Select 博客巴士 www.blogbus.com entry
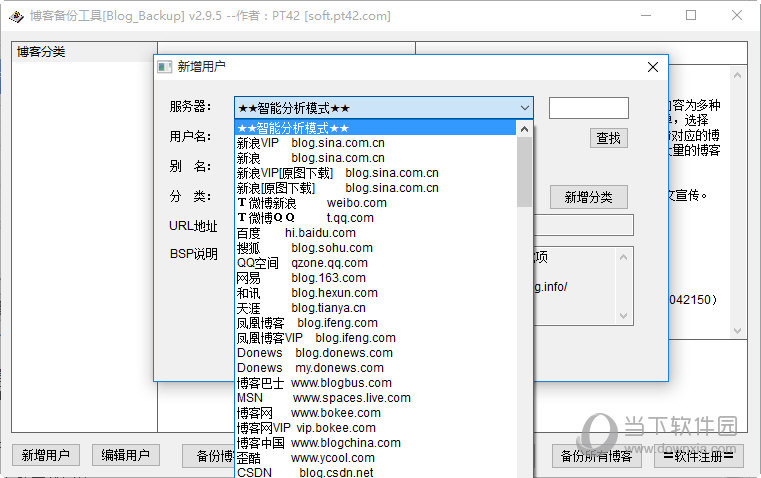The width and height of the screenshot is (761, 478). [x=375, y=383]
